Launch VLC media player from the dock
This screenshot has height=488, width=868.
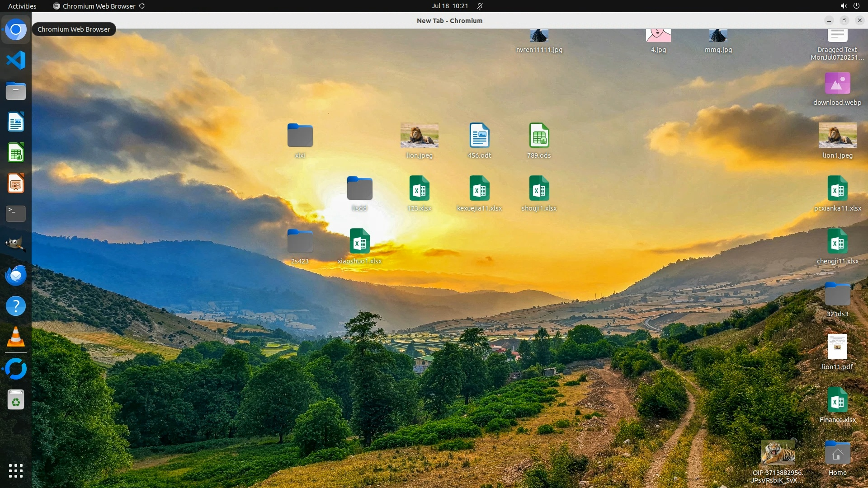(16, 337)
